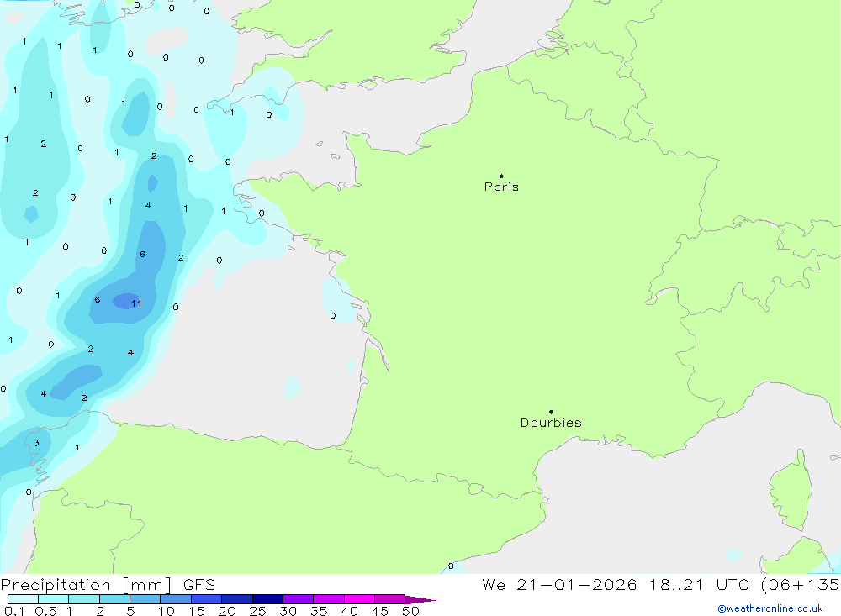Click the '18..21 UTC' time range text
Screen dimensions: 841x616
[x=700, y=585]
